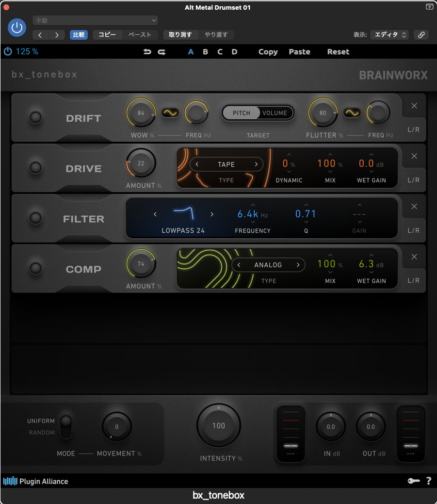Remove the COMP module with its X
The height and width of the screenshot is (504, 437).
414,257
